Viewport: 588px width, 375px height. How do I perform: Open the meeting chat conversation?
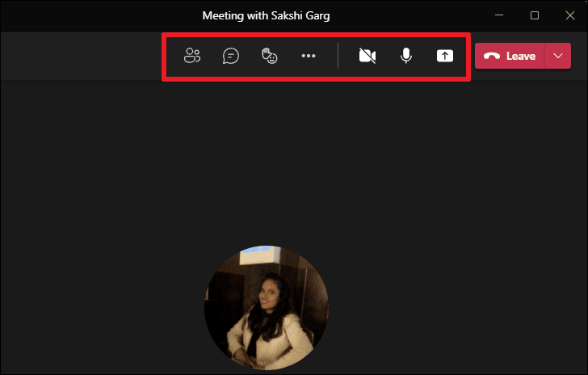point(231,56)
